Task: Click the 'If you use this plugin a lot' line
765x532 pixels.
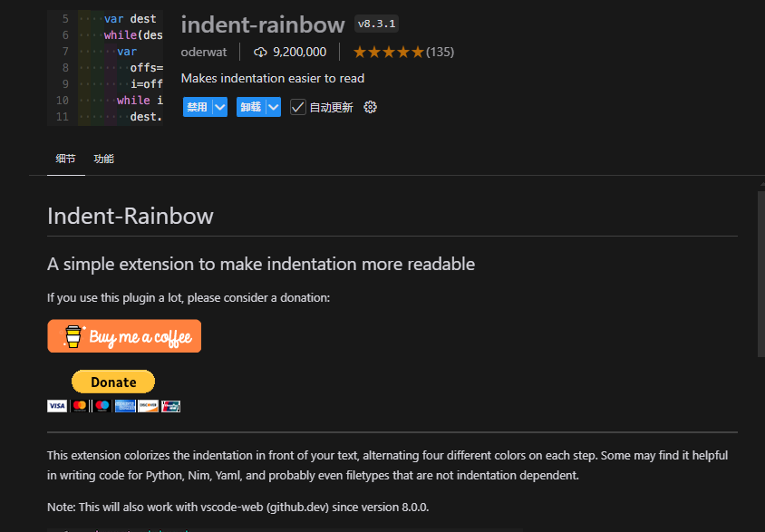Action: [x=189, y=297]
